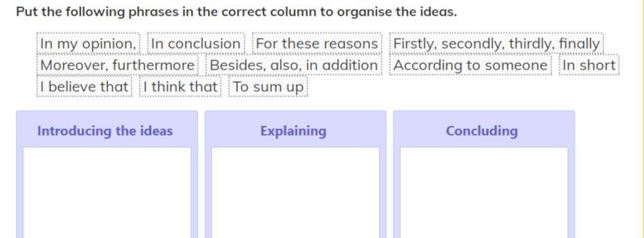The height and width of the screenshot is (238, 644).
Task: Click inside the Introducing the ideas drop box
Action: coord(107,192)
